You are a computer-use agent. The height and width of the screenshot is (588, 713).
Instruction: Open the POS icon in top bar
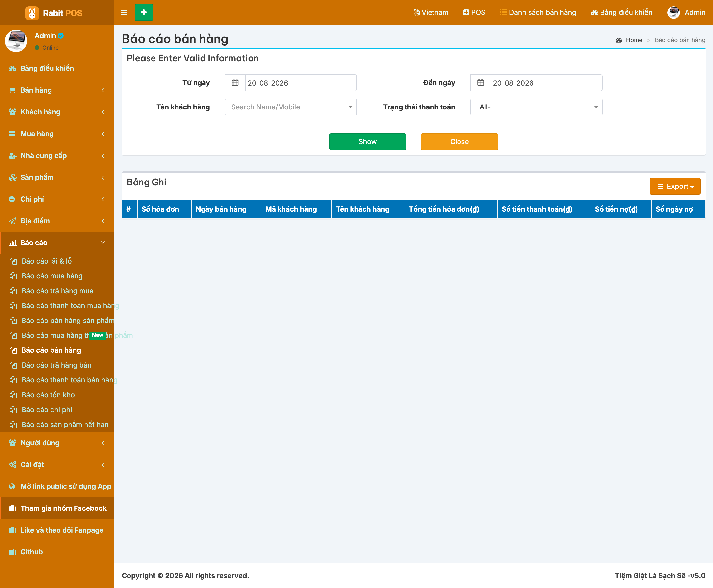coord(466,13)
